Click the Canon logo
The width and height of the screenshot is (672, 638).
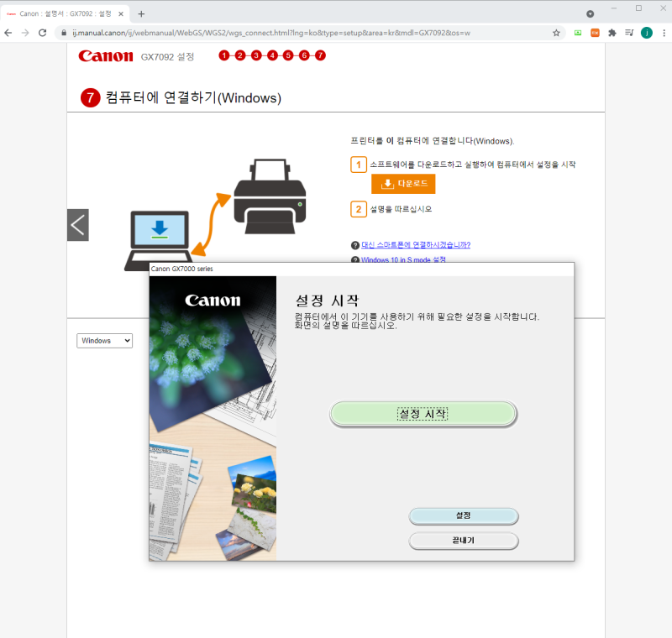[x=104, y=55]
